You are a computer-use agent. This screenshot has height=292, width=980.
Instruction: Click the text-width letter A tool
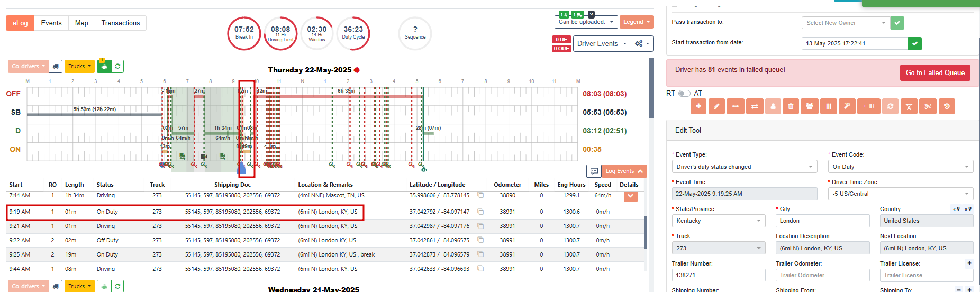coord(909,106)
